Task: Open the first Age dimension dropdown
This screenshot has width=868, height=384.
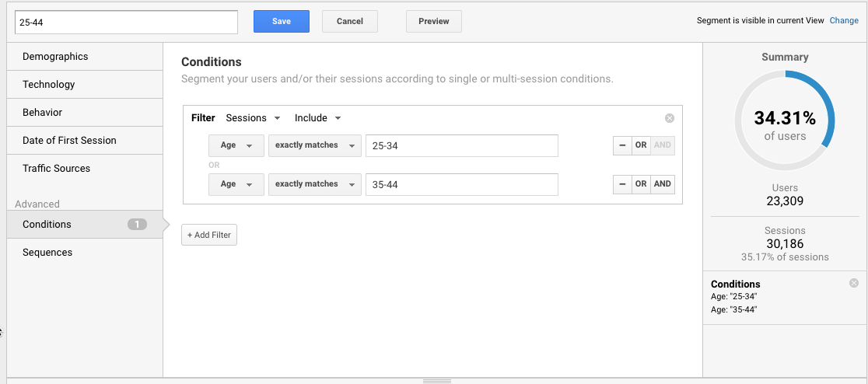Action: click(236, 145)
